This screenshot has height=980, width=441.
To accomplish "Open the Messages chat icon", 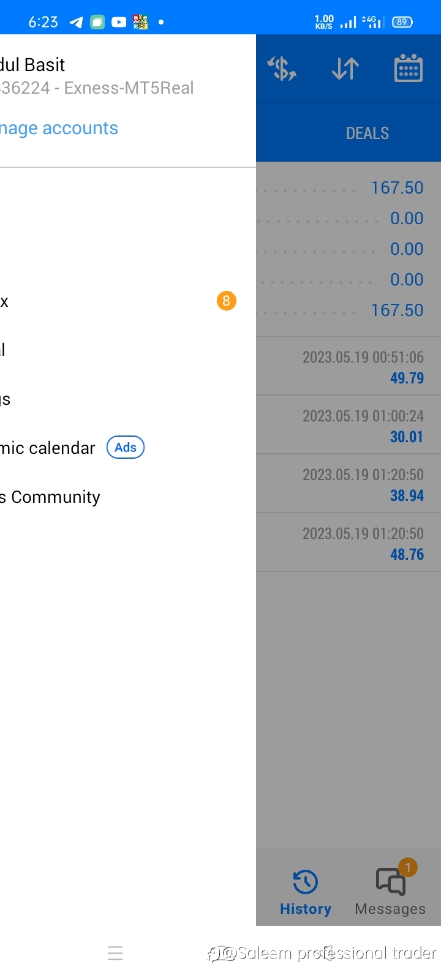I will pyautogui.click(x=391, y=882).
